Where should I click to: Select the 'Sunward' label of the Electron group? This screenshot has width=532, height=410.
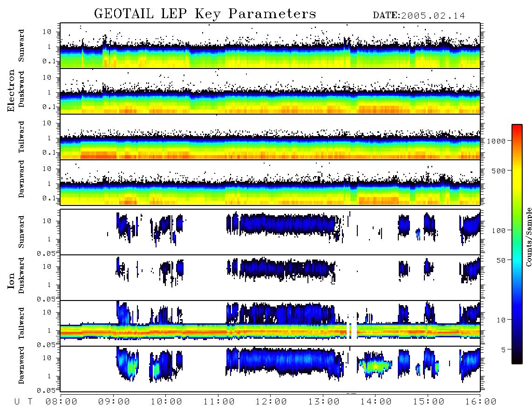(21, 46)
